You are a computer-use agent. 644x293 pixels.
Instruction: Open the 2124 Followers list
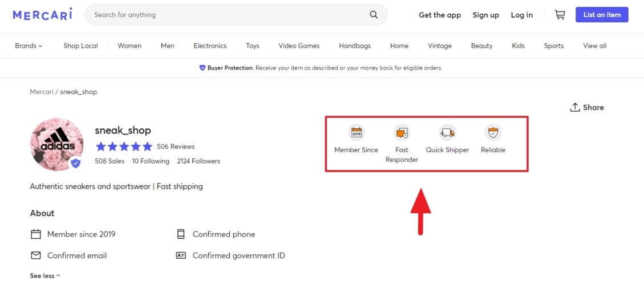(x=199, y=161)
